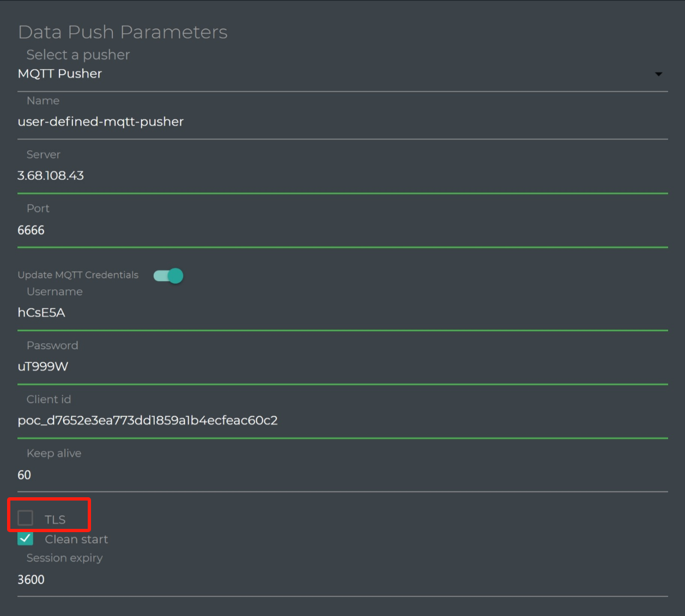Image resolution: width=685 pixels, height=616 pixels.
Task: Disable the Update MQTT Credentials switch
Action: point(168,276)
